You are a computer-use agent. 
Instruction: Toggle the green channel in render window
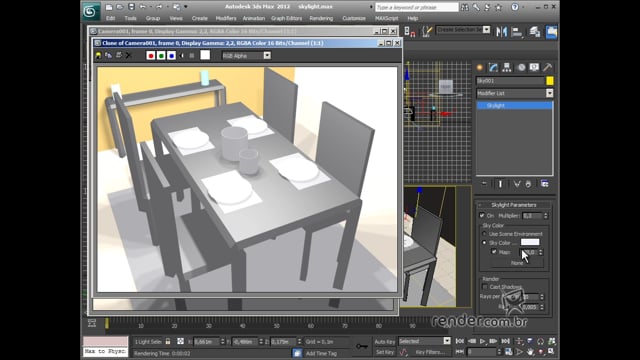[x=161, y=56]
